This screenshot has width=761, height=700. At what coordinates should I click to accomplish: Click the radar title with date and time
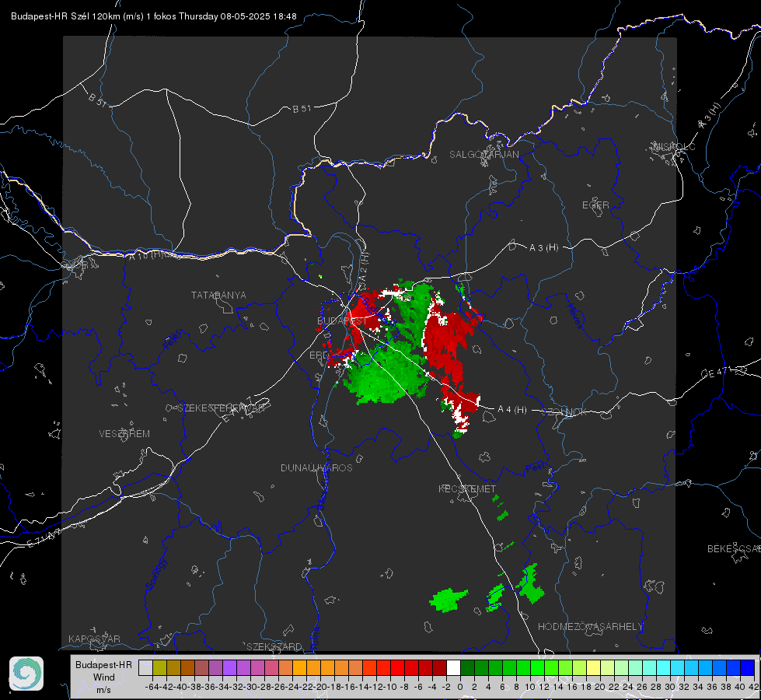coord(153,16)
